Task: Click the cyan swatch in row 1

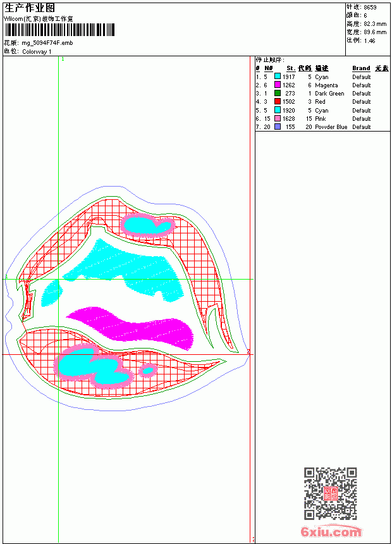Action: coord(278,76)
